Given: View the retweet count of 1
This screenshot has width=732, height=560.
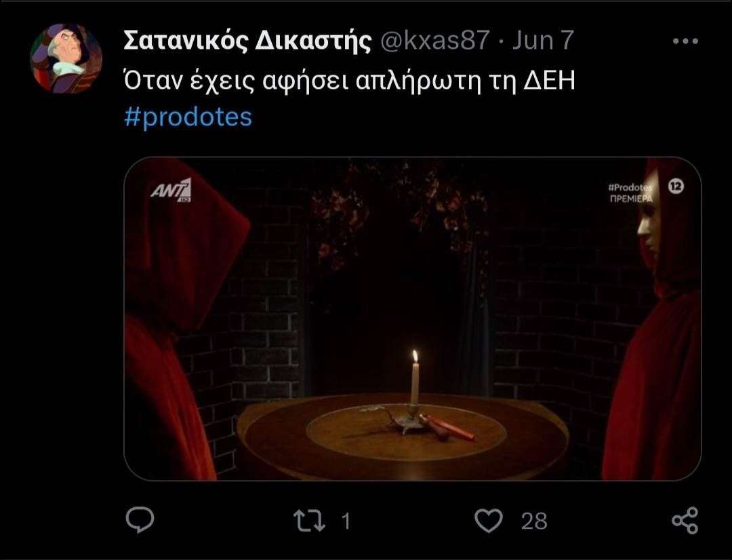Looking at the screenshot, I should pyautogui.click(x=346, y=521).
